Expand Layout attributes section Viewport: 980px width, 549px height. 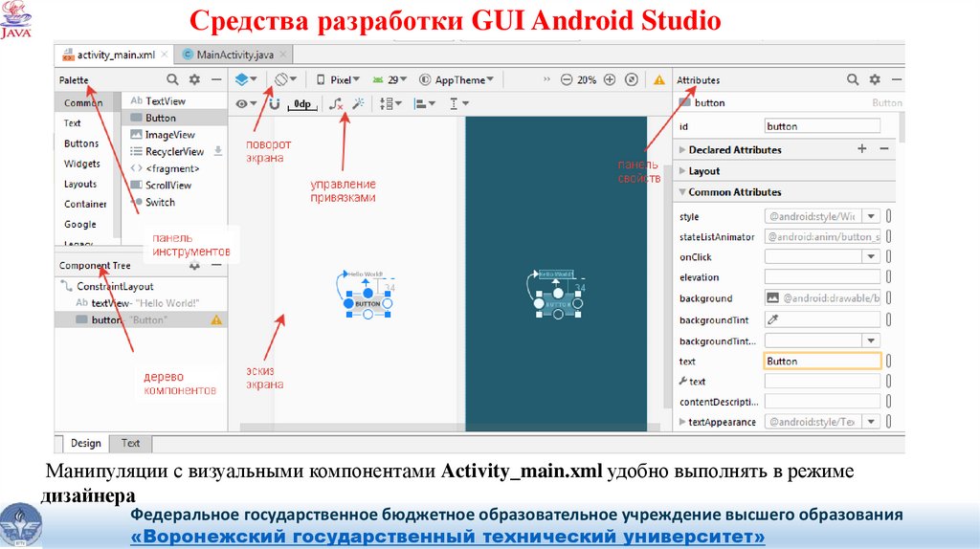(x=682, y=170)
